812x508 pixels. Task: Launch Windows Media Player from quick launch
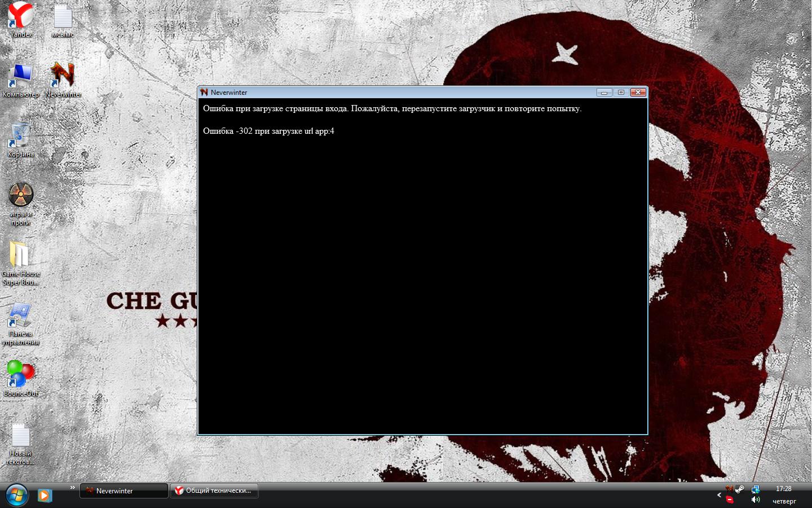pos(45,496)
